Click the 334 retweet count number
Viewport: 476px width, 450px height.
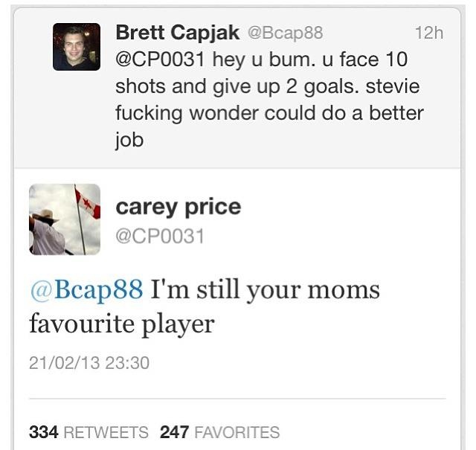[44, 431]
